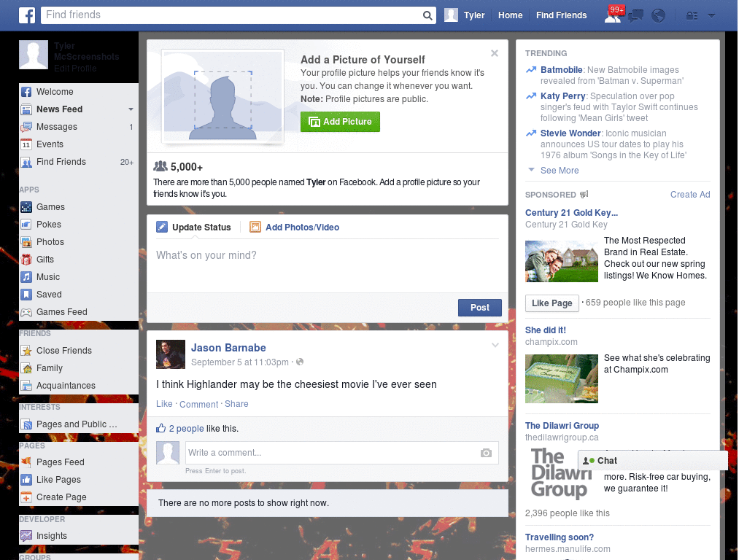Click the Welcome sidebar icon
The height and width of the screenshot is (560, 747).
26,92
